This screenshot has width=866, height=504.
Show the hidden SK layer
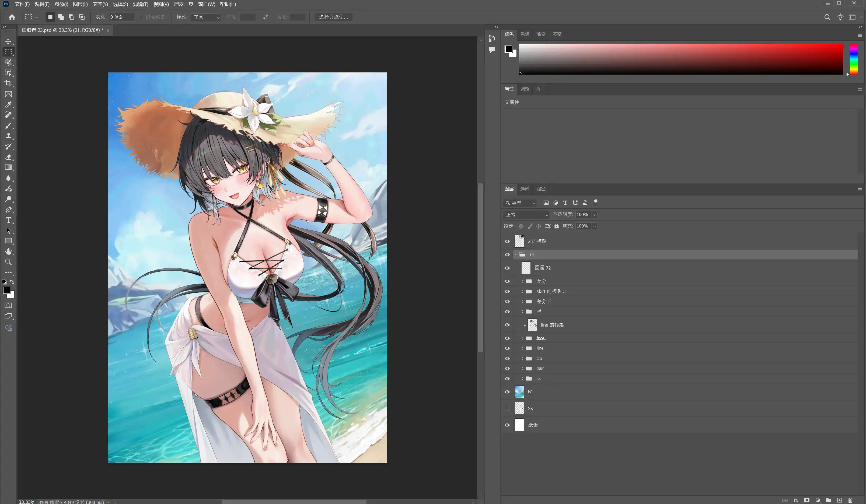click(x=507, y=408)
